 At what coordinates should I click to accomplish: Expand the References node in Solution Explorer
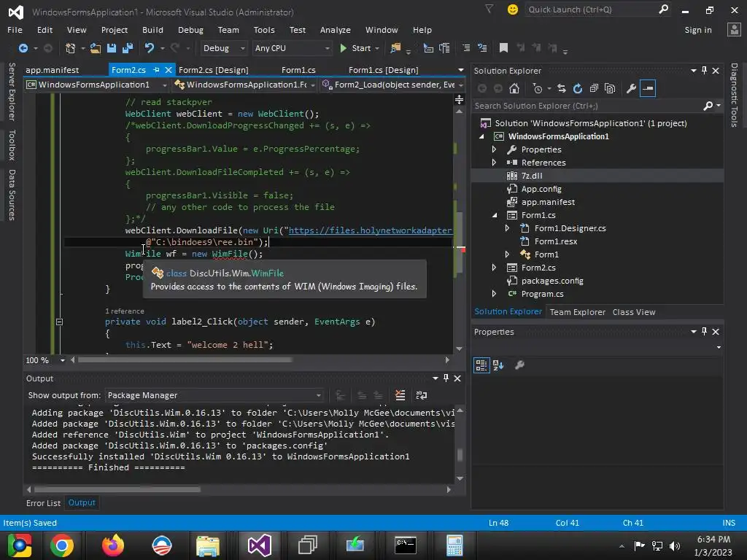[x=494, y=163]
